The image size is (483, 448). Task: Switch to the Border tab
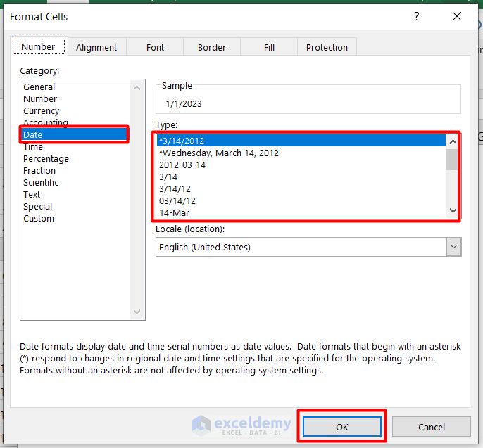212,47
